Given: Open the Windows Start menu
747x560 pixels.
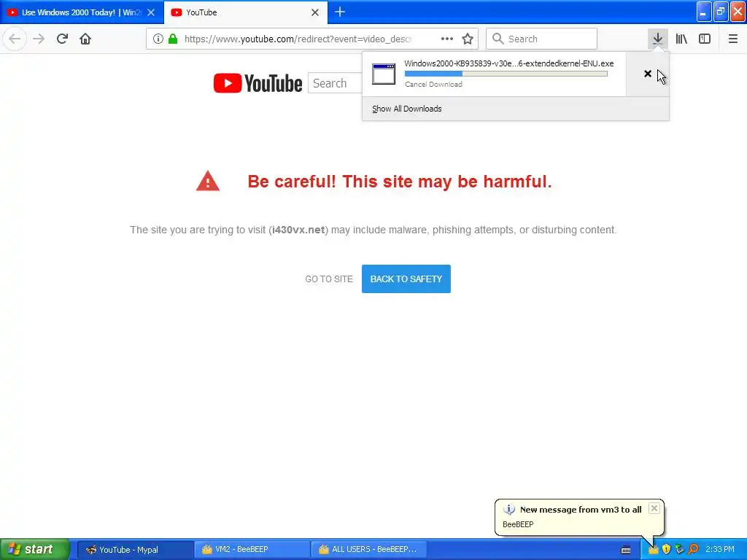Looking at the screenshot, I should 35,549.
